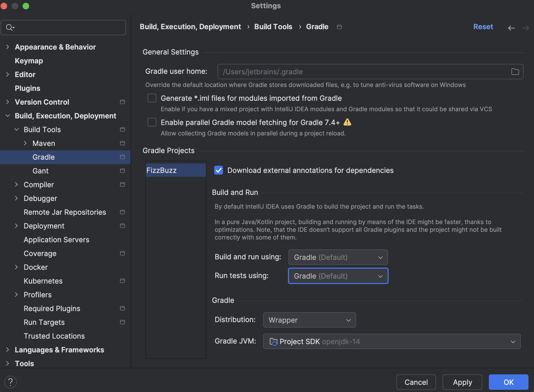The width and height of the screenshot is (534, 392).
Task: Click the magnifier in the settings search field
Action: pos(9,27)
